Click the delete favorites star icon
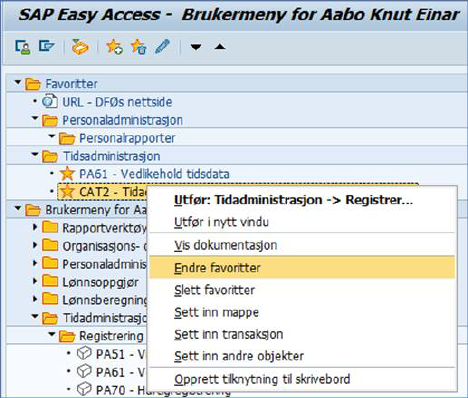Image resolution: width=468 pixels, height=398 pixels. pyautogui.click(x=139, y=47)
